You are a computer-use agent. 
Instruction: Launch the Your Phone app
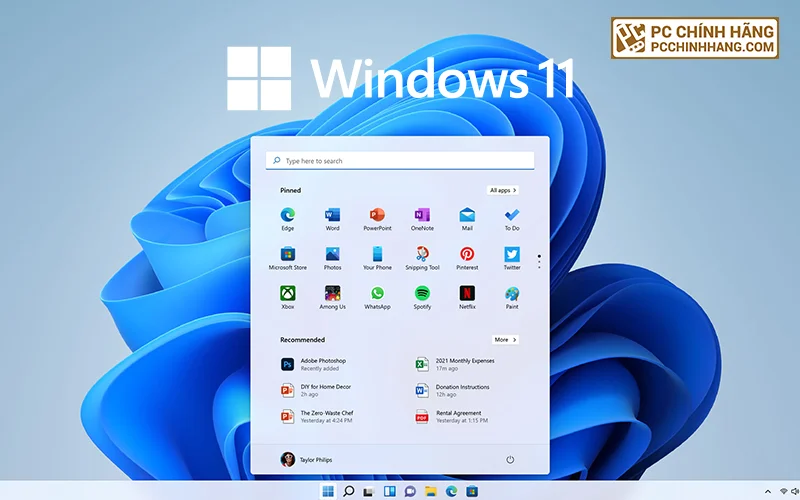click(377, 259)
